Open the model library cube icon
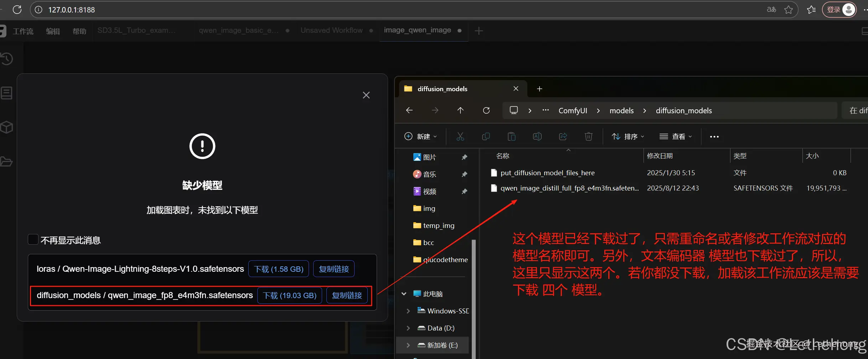 (7, 127)
